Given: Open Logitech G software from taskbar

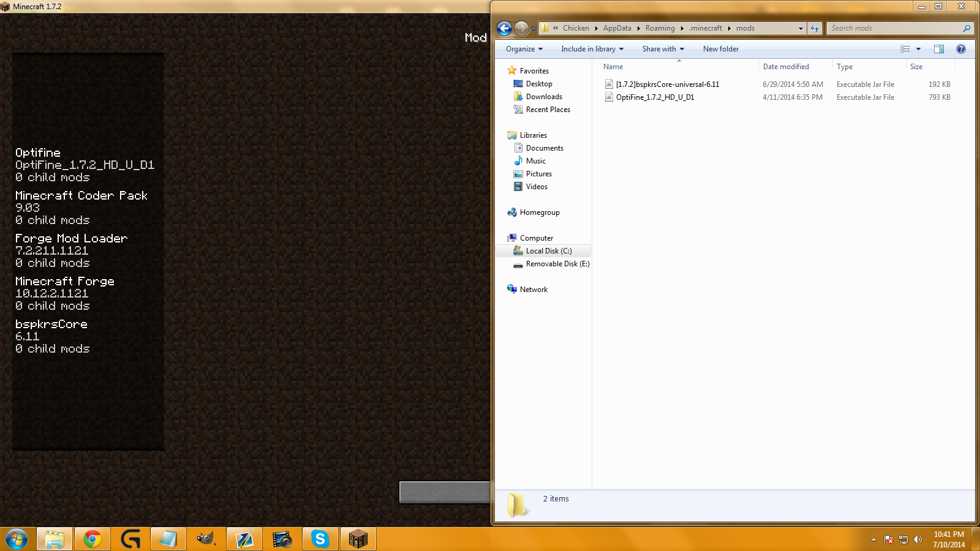Looking at the screenshot, I should click(130, 539).
